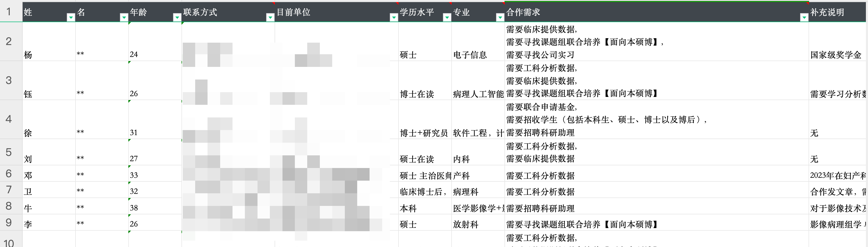Viewport: 868px width, 247px height.
Task: Select row header 5
Action: [11, 152]
